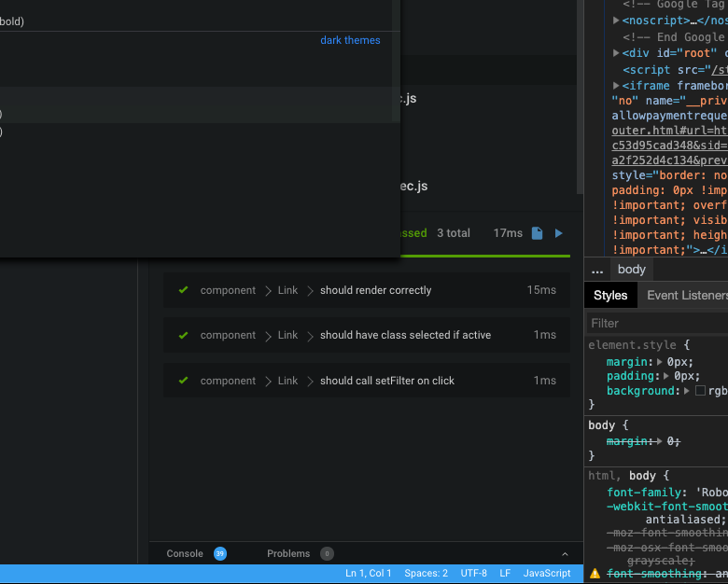The width and height of the screenshot is (728, 584).
Task: Change indentation via 'Spaces: 2'
Action: click(426, 574)
